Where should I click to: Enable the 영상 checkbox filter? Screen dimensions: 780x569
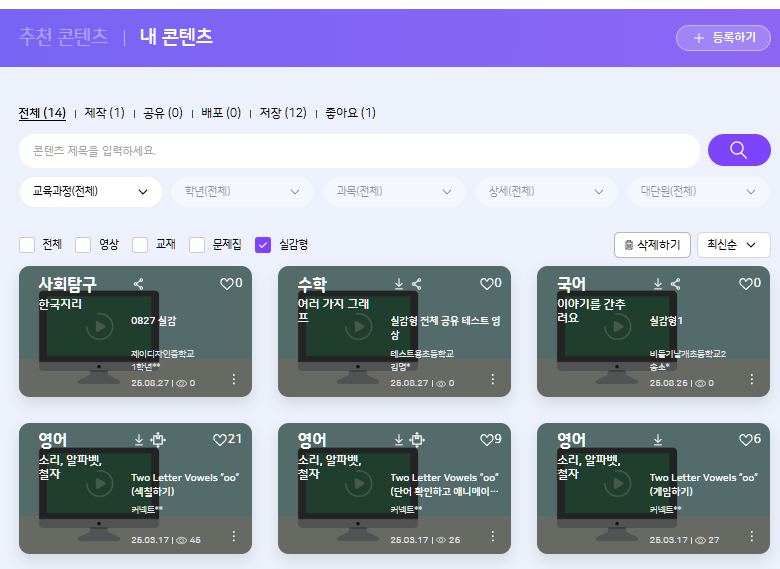tap(83, 244)
